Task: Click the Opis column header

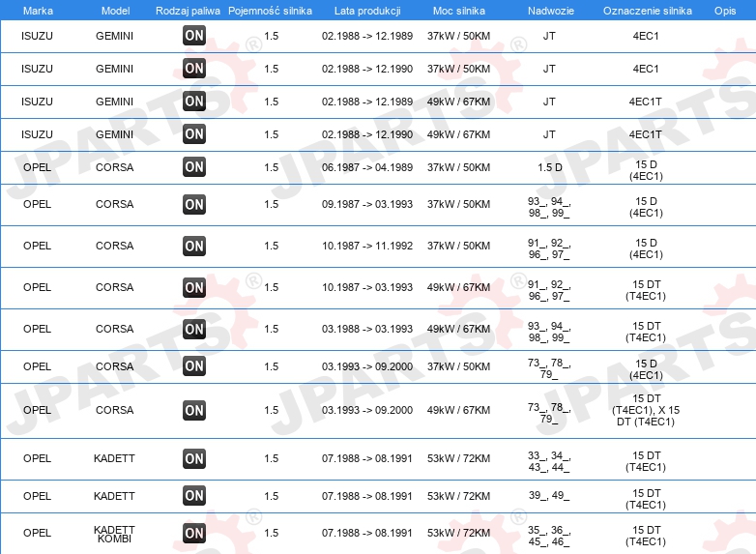Action: coord(725,11)
